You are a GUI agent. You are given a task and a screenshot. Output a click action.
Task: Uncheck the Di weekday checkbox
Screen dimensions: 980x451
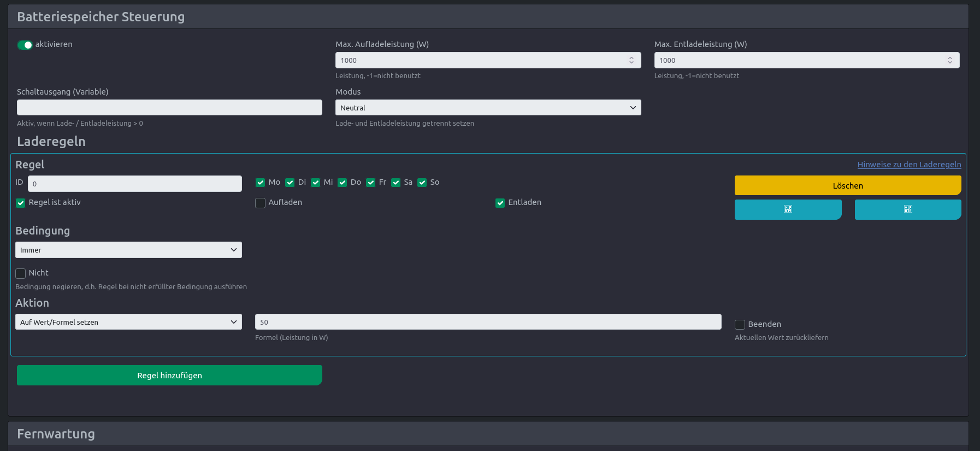click(x=290, y=183)
